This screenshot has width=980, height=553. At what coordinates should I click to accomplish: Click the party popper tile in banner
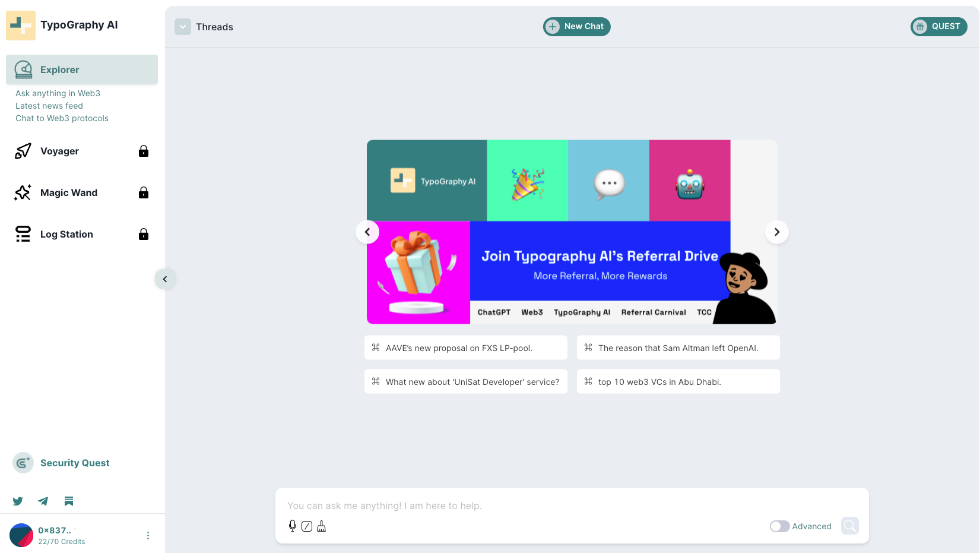[528, 181]
